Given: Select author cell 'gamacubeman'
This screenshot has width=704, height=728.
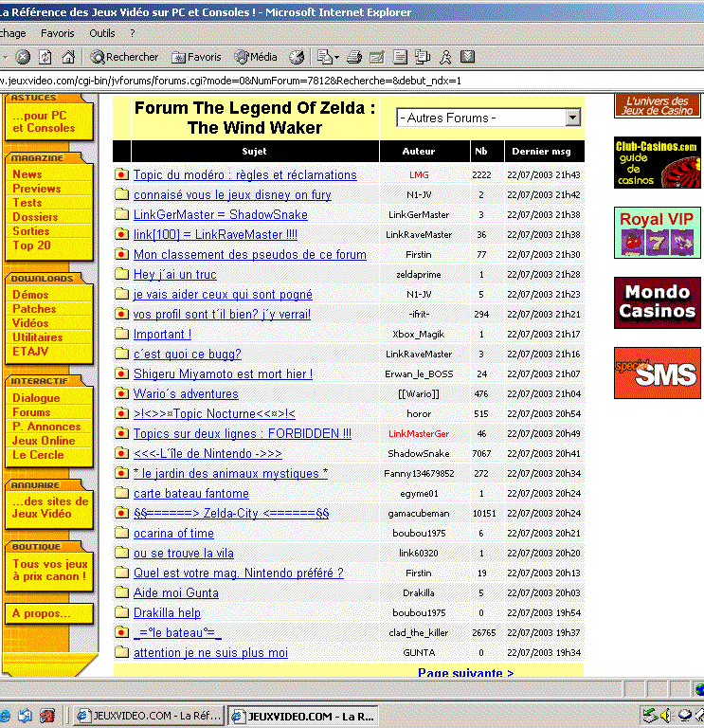Looking at the screenshot, I should tap(419, 513).
